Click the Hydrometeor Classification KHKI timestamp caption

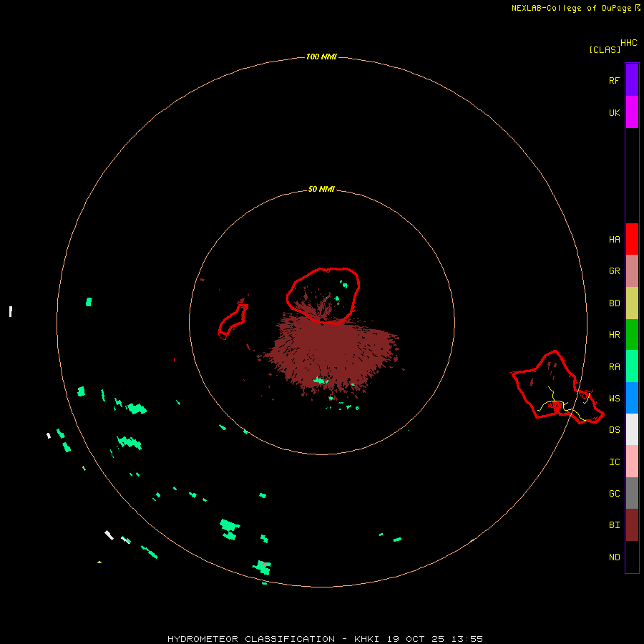[325, 639]
